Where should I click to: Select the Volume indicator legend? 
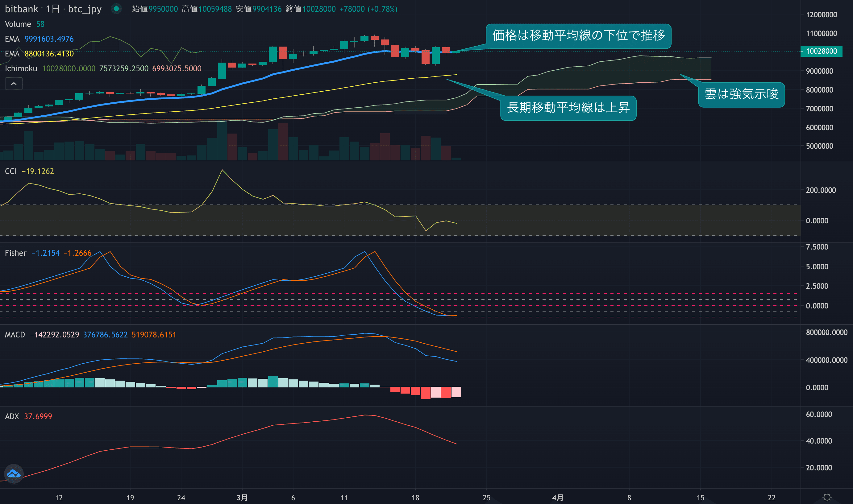(18, 24)
